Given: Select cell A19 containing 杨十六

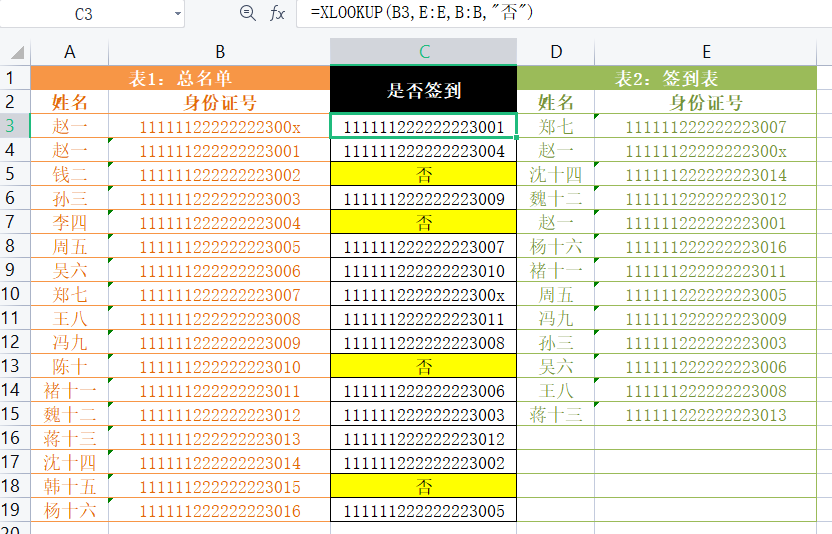Looking at the screenshot, I should coord(70,510).
